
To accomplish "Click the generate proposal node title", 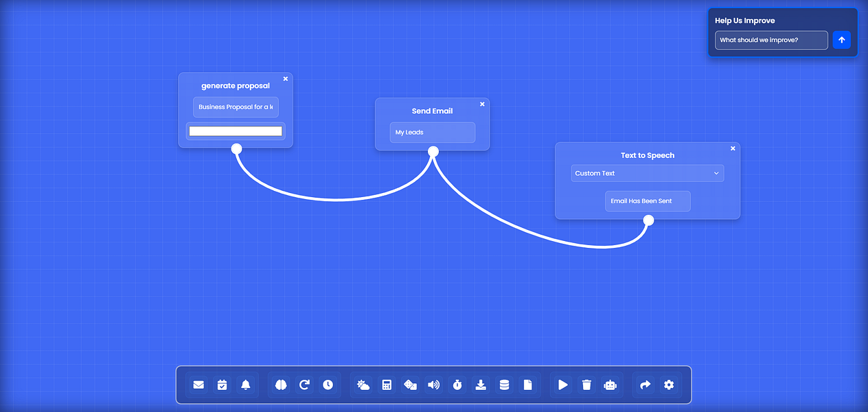I will 236,86.
